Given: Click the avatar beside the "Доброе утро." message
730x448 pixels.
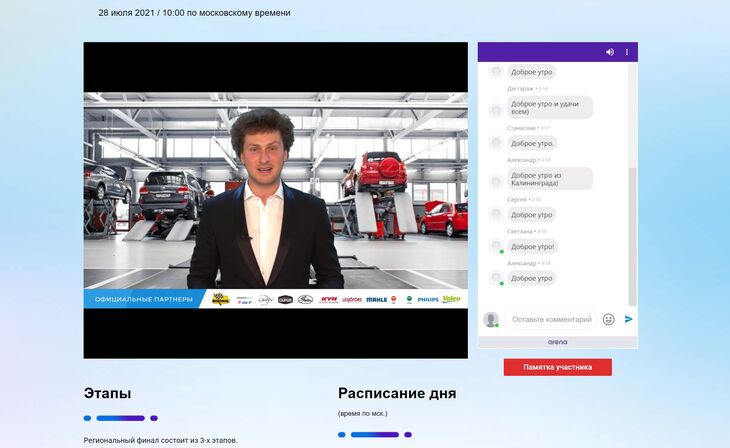Looking at the screenshot, I should pyautogui.click(x=496, y=143).
